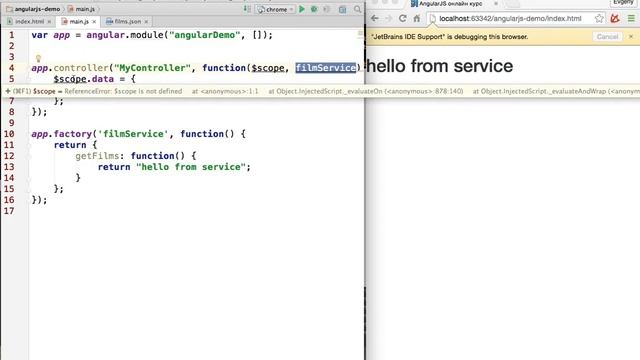Open the films.json editor tab

coord(127,21)
